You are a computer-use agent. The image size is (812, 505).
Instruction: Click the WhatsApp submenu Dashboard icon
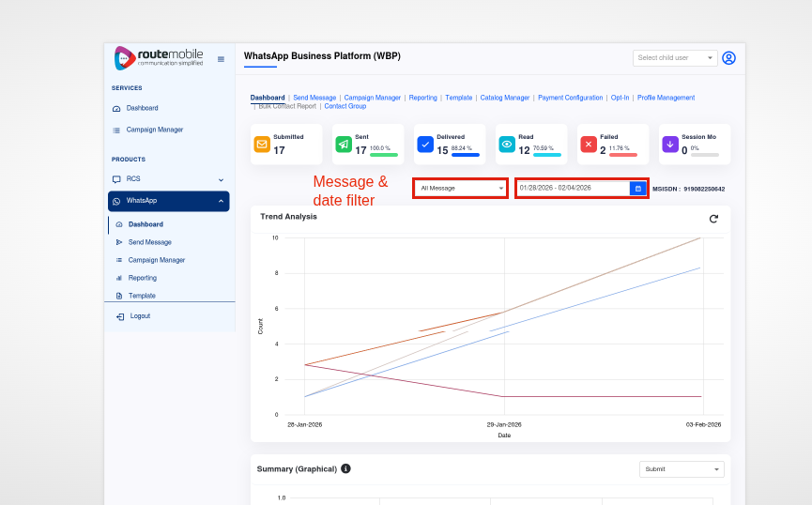(119, 224)
